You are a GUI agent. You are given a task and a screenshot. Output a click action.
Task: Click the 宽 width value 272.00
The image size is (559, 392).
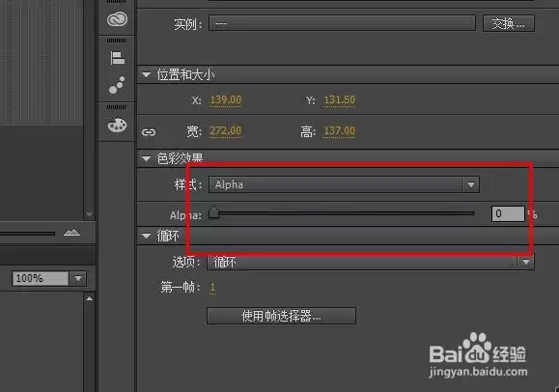pos(225,131)
